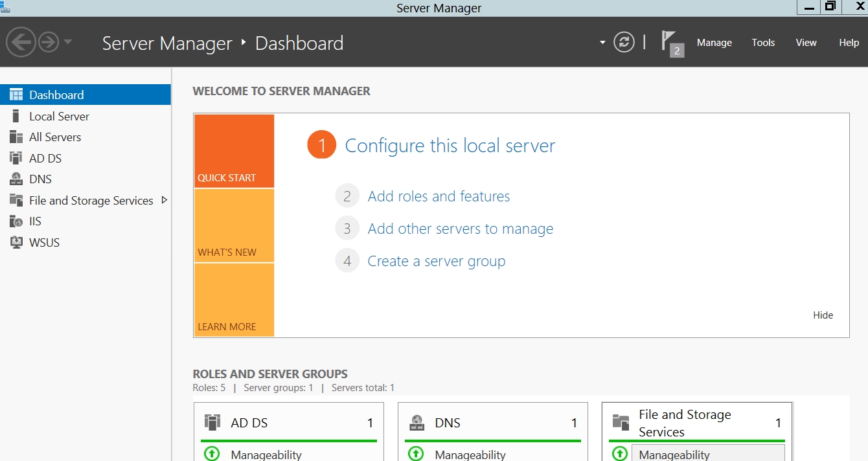This screenshot has width=868, height=461.
Task: Open dropdown arrow beside refresh icon
Action: pyautogui.click(x=602, y=43)
